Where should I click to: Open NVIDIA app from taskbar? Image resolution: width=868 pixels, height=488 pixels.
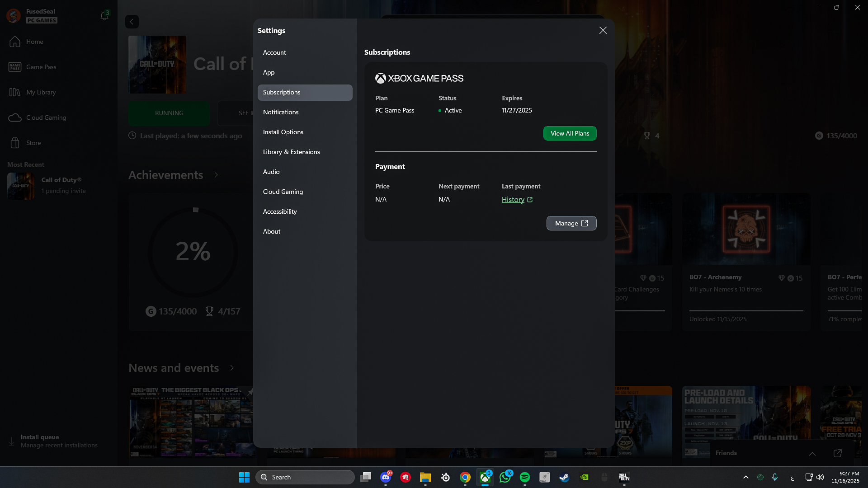[x=585, y=477]
